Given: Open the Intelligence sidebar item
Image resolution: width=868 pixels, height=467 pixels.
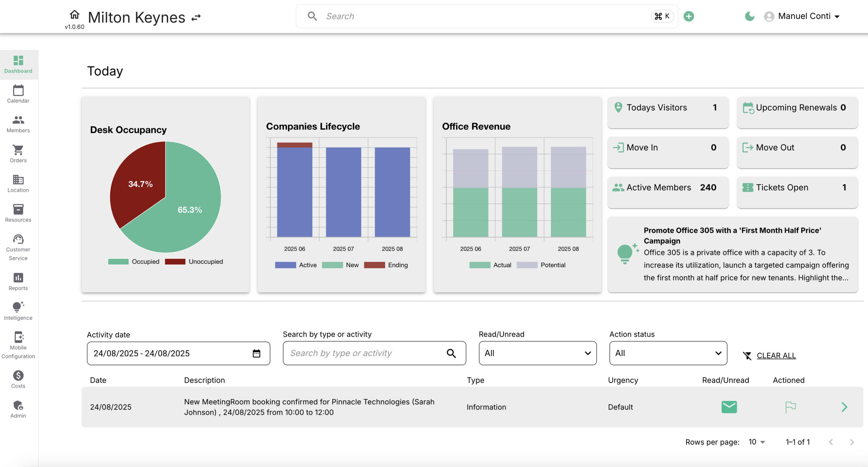Looking at the screenshot, I should click(18, 311).
